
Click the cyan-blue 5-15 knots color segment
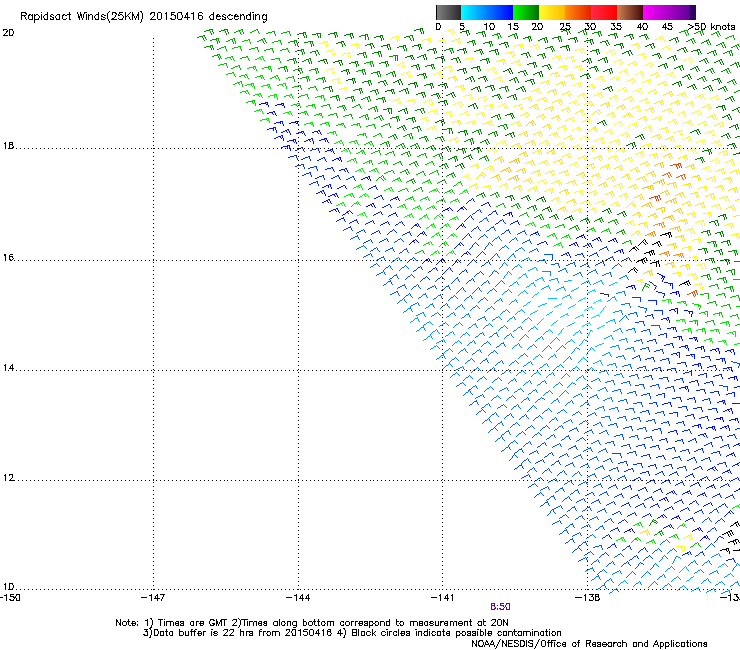487,12
